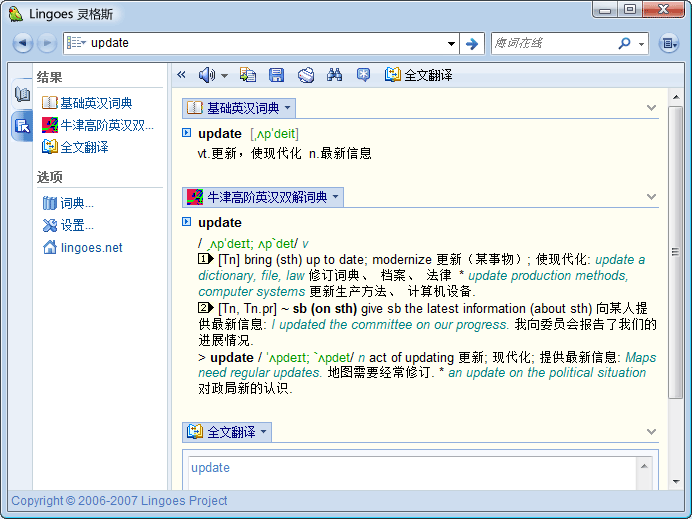Screen dimensions: 692x519
Task: Click the translation box scroll up arrow
Action: pos(644,466)
